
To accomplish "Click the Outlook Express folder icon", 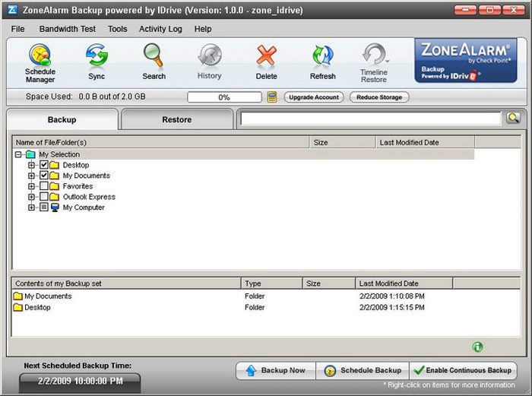I will coord(54,196).
